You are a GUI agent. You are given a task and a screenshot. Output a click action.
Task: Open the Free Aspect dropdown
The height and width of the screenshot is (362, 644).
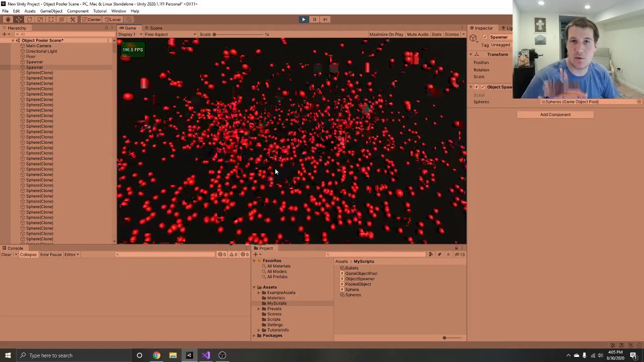tap(171, 35)
